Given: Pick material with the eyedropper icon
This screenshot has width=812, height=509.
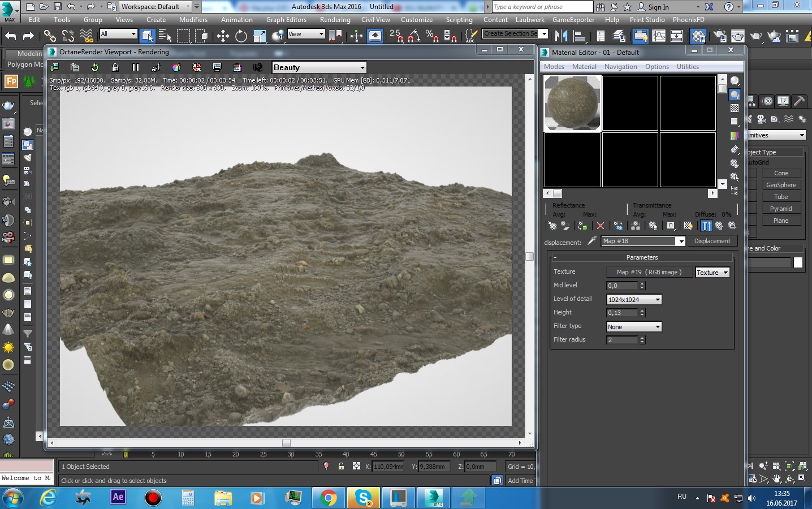Looking at the screenshot, I should [591, 241].
